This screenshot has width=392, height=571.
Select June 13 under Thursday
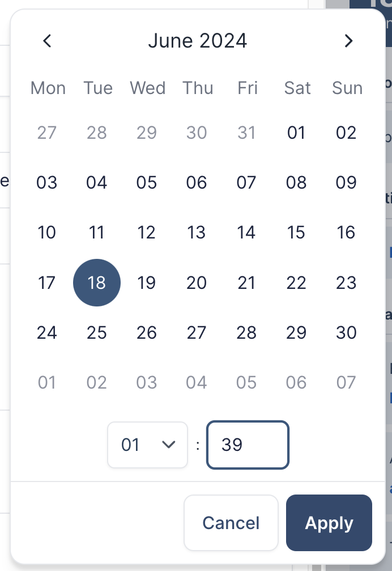point(196,232)
